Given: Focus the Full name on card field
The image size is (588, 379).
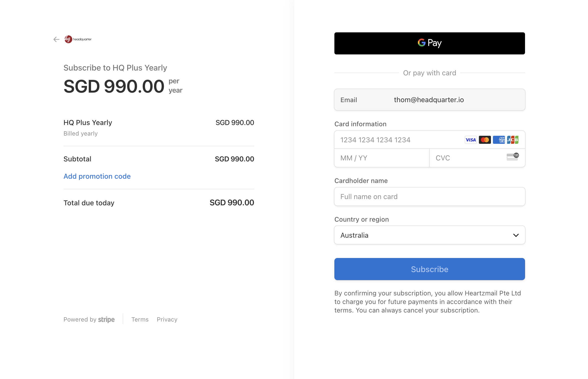Looking at the screenshot, I should (429, 197).
